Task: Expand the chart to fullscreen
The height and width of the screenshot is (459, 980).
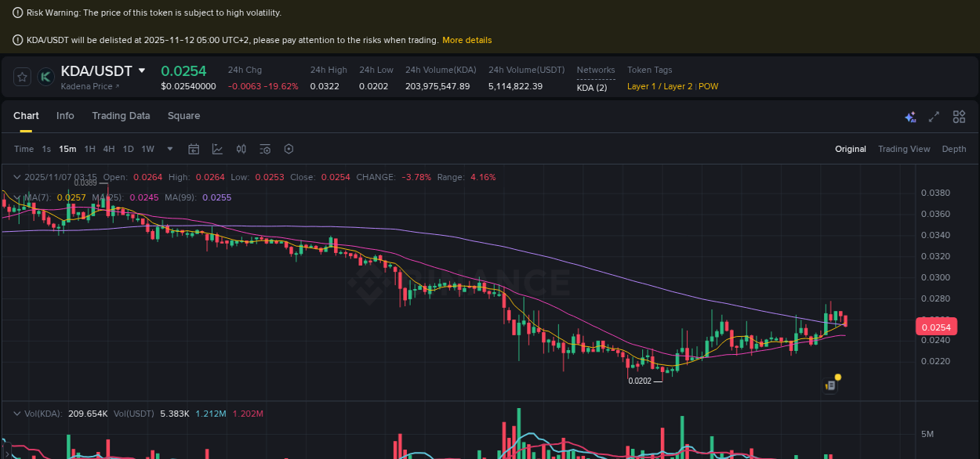Action: 934,116
